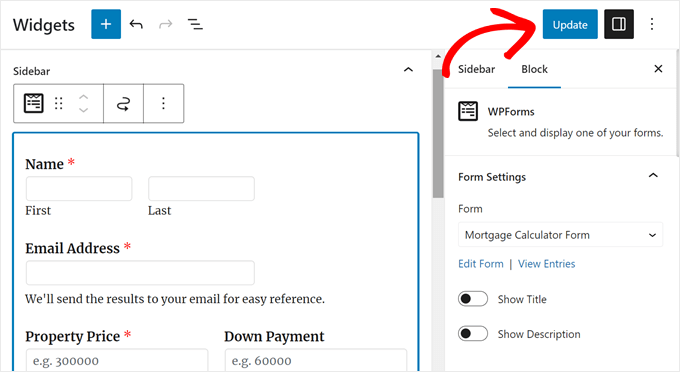The height and width of the screenshot is (372, 680).
Task: Click the scrollbar up arrow
Action: click(x=438, y=56)
